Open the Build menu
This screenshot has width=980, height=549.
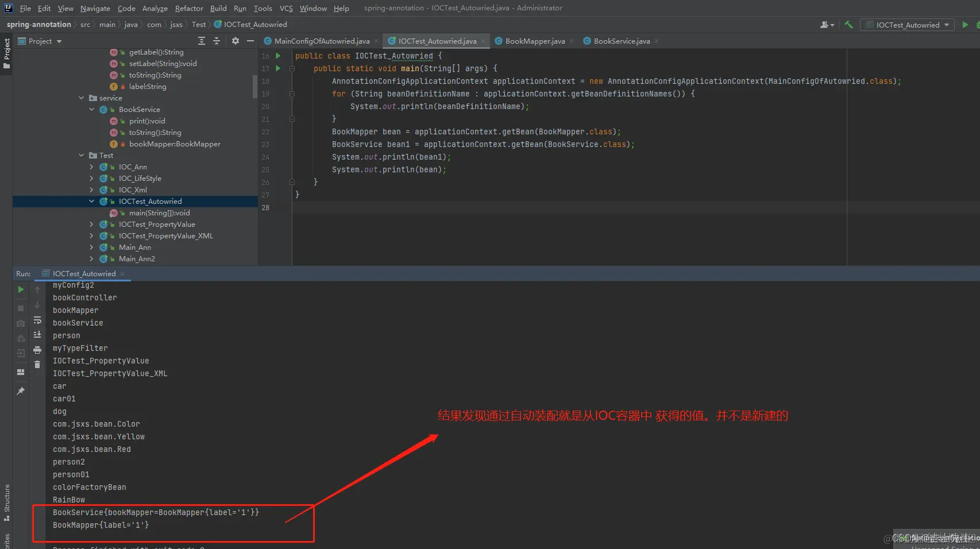218,8
